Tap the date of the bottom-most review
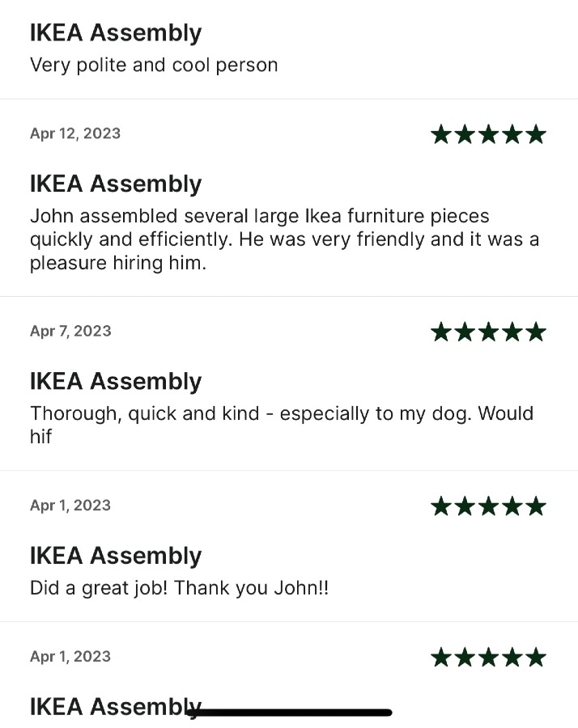 pos(70,656)
